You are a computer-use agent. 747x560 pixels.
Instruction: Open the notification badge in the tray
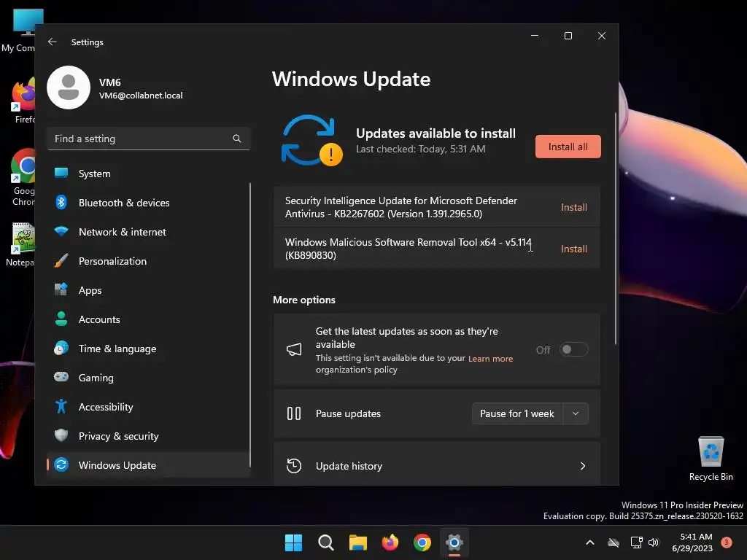[x=727, y=542]
